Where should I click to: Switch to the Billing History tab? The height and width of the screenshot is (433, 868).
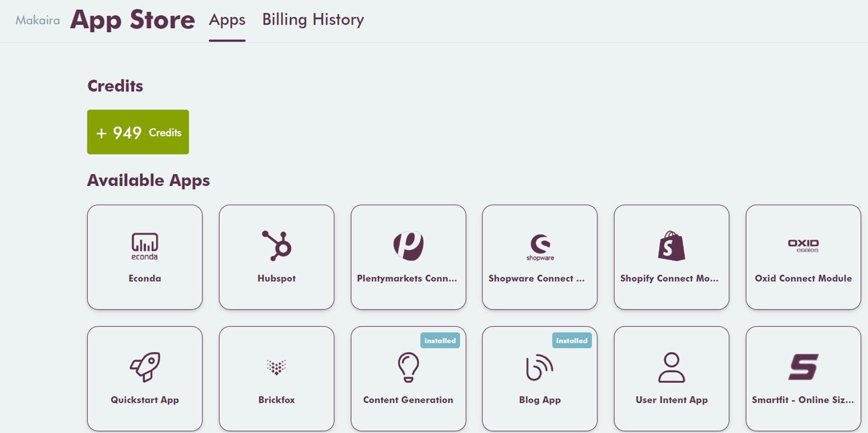tap(313, 20)
